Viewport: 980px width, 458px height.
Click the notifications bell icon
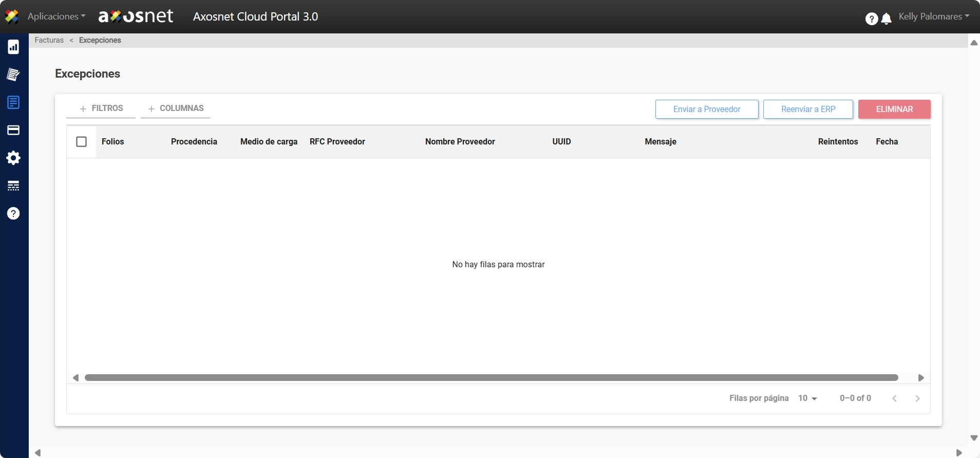coord(886,19)
